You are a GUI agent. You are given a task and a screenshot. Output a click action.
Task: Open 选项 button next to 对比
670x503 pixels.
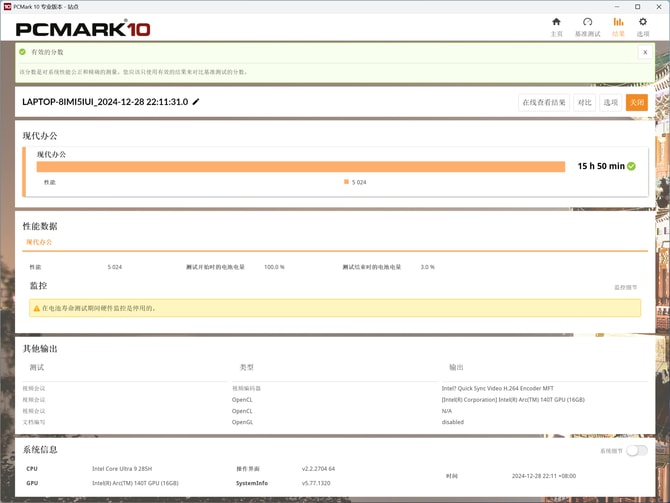point(611,102)
